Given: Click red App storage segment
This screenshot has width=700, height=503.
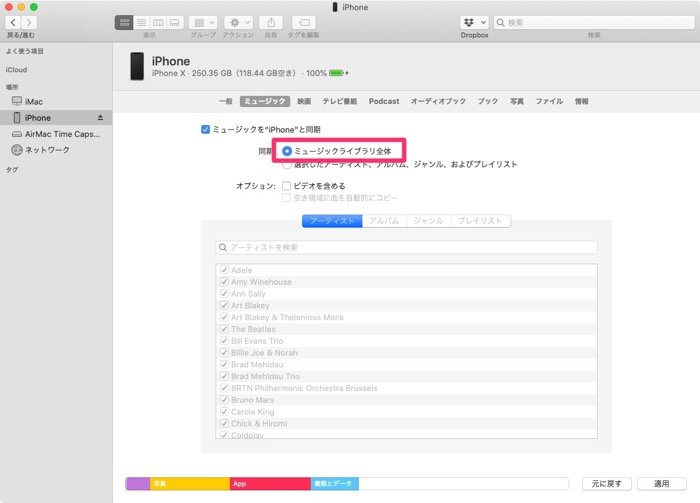Looking at the screenshot, I should (x=270, y=484).
